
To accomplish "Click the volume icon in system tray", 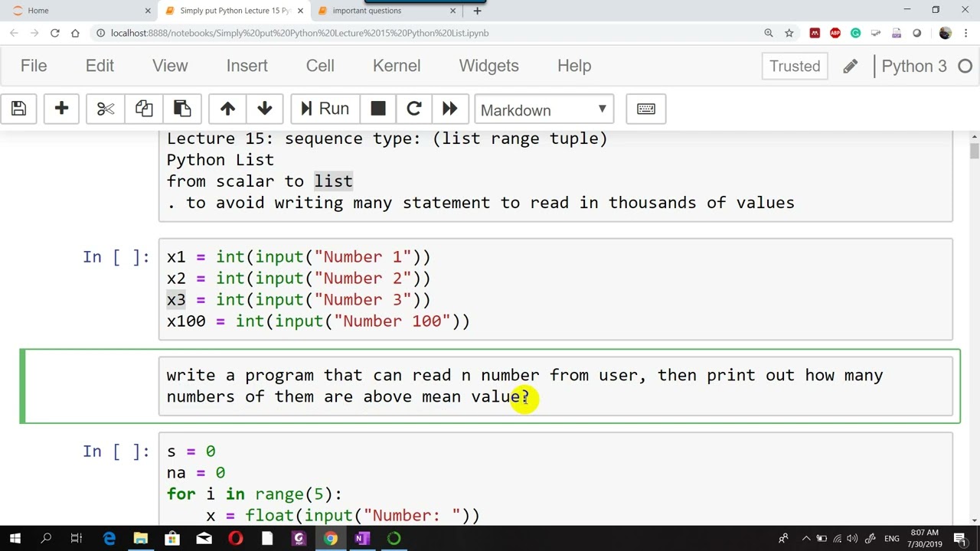I will (x=852, y=539).
